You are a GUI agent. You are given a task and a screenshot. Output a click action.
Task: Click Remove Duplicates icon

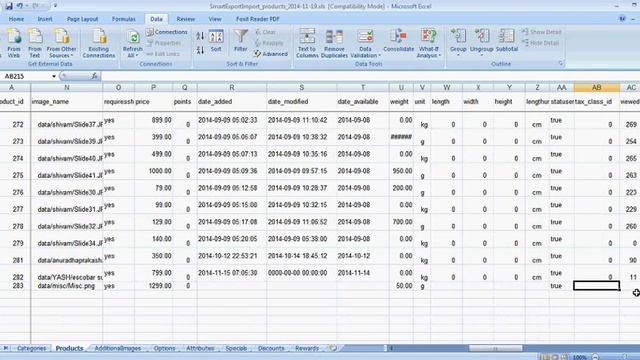point(334,43)
